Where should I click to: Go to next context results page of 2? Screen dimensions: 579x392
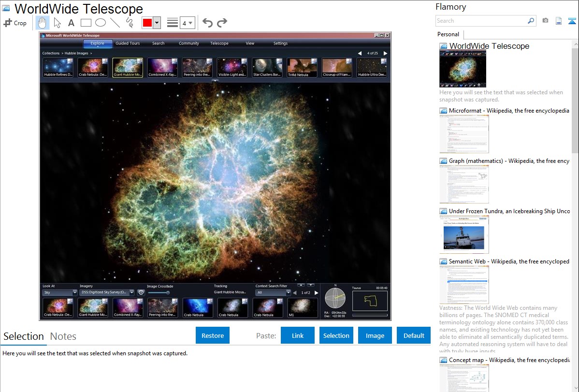tap(316, 292)
